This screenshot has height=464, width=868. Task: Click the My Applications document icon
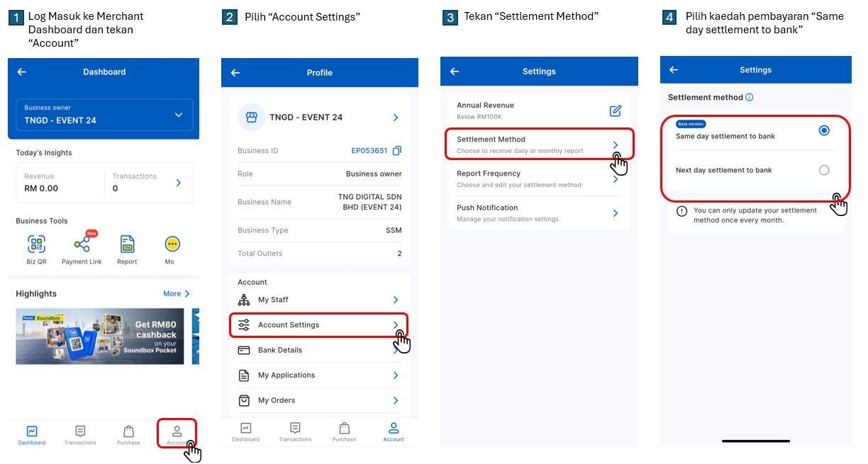point(244,375)
